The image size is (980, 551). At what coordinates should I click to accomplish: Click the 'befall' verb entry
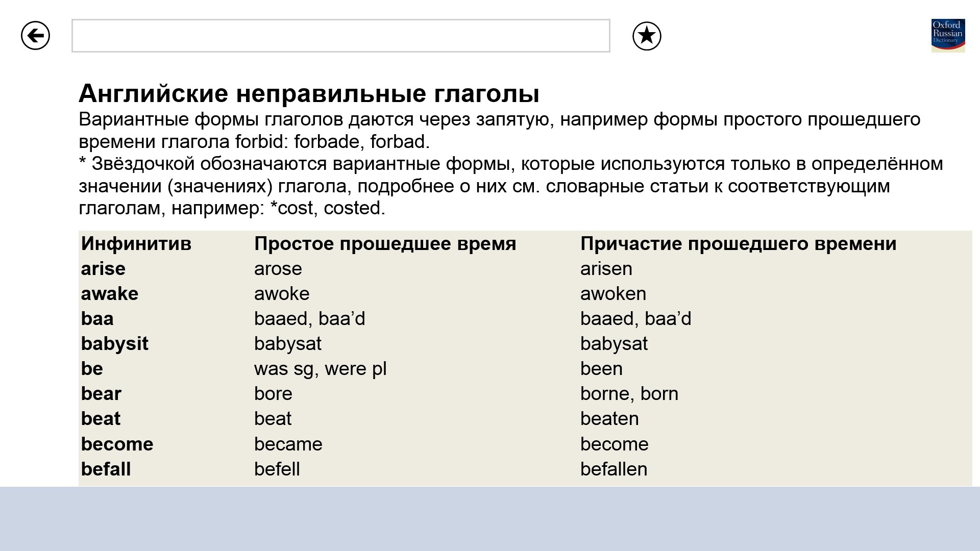(x=106, y=469)
